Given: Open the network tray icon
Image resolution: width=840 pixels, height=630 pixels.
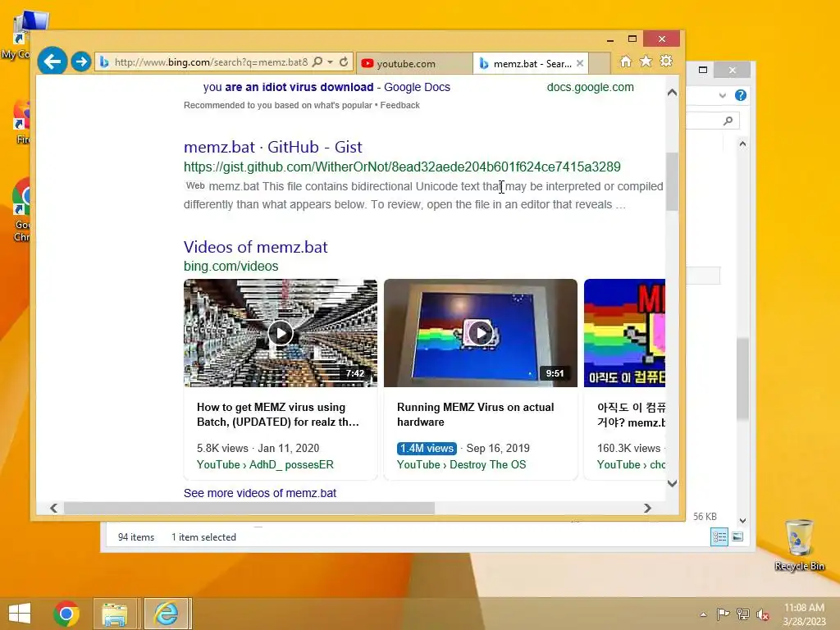Looking at the screenshot, I should [743, 614].
